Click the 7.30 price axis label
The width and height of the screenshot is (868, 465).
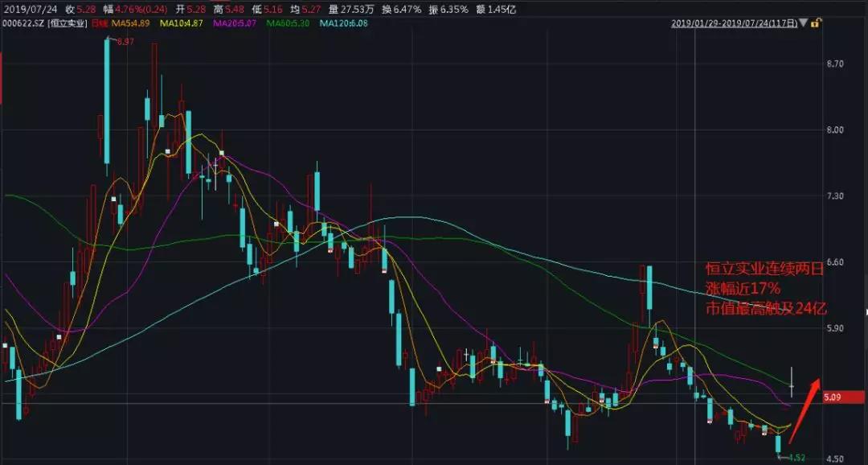point(835,195)
